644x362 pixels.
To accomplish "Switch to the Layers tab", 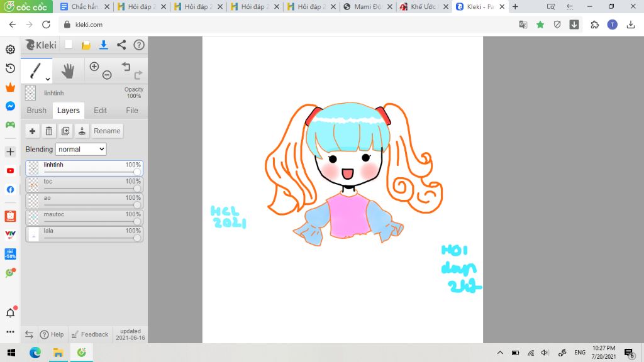I will [68, 111].
